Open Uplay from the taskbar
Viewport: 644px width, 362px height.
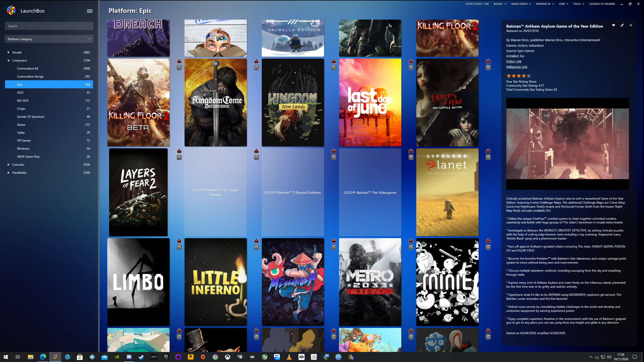215,357
